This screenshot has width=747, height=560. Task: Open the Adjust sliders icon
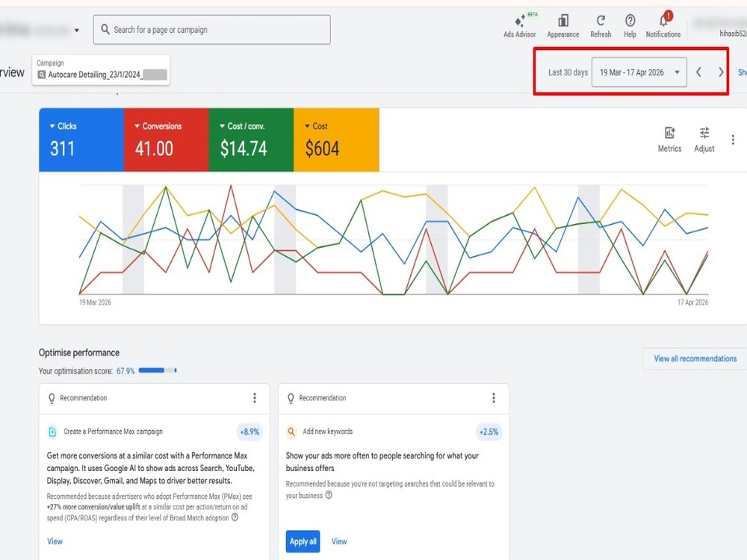704,133
